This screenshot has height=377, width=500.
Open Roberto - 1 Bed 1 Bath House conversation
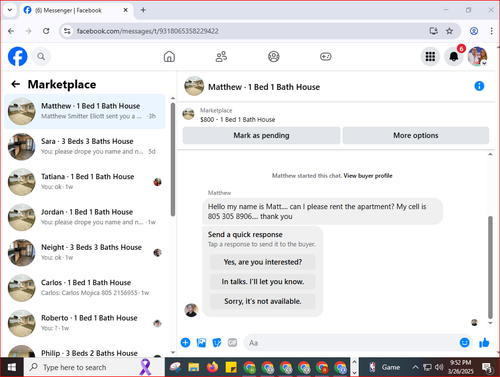[85, 323]
